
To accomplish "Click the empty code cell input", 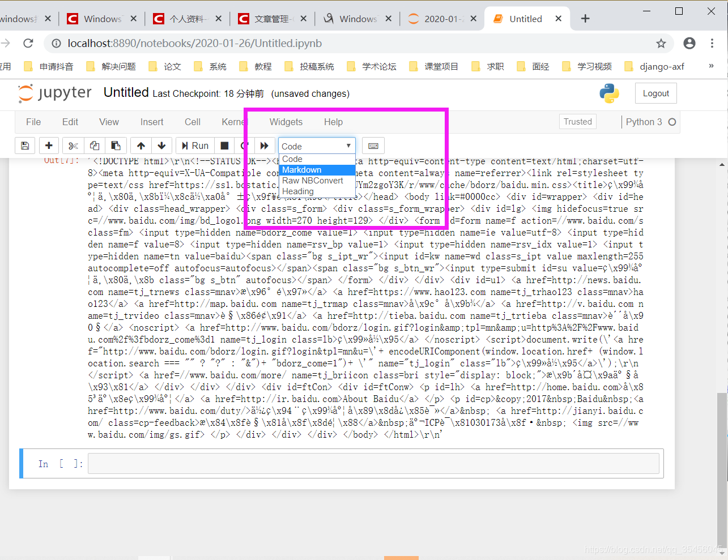I will 373,463.
